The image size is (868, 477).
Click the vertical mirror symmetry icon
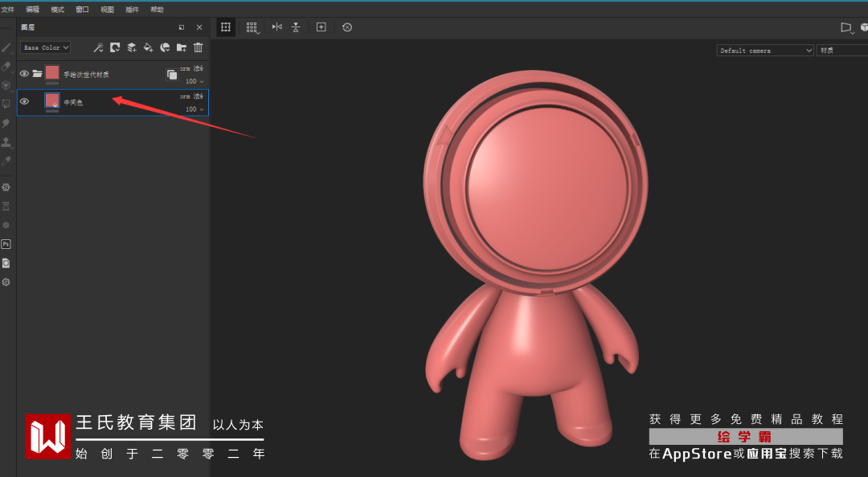point(296,27)
